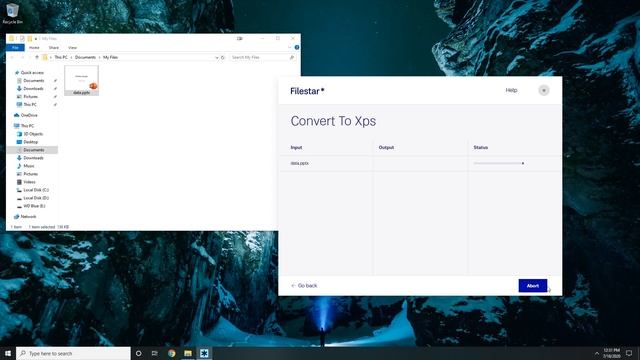Image resolution: width=640 pixels, height=360 pixels.
Task: Select highlighted Documents under This PC
Action: tap(33, 150)
